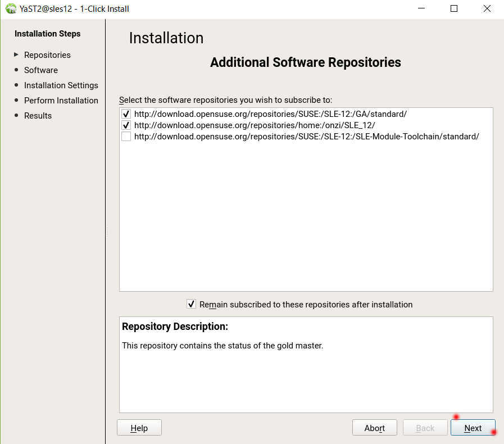Click the arrow marker beside Repositories
Image resolution: width=504 pixels, height=444 pixels.
point(16,55)
